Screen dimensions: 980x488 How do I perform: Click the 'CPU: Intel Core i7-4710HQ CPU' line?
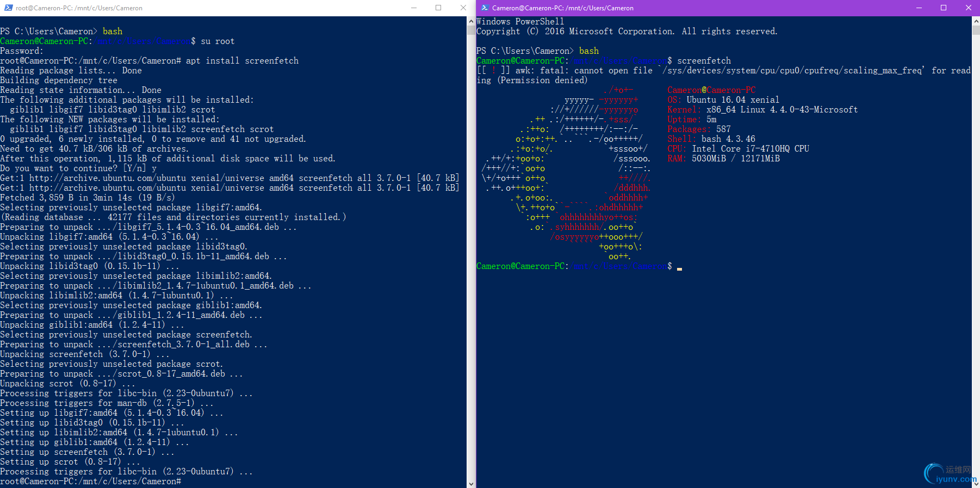click(738, 149)
